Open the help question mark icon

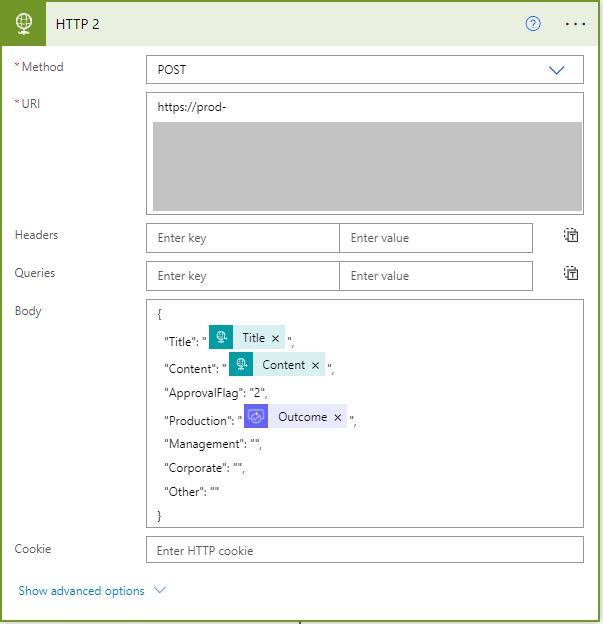tap(533, 24)
